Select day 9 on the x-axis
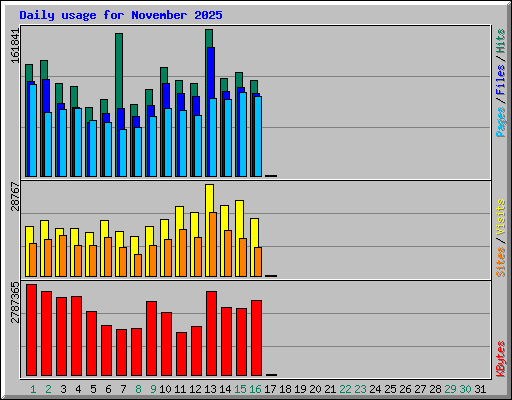This screenshot has height=400, width=512. [x=153, y=389]
